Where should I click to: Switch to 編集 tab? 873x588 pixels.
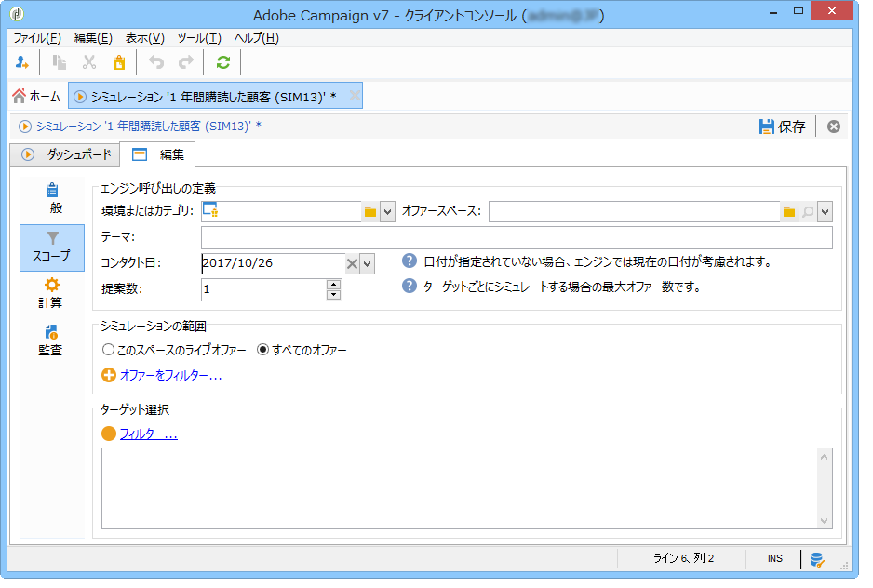click(x=157, y=154)
